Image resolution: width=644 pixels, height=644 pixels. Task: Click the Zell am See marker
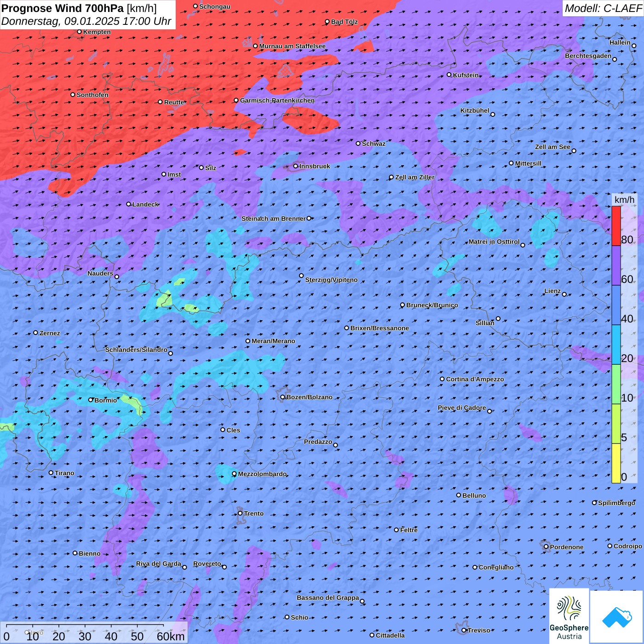tap(574, 150)
